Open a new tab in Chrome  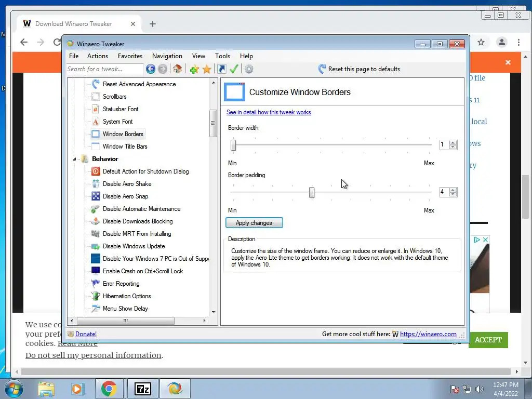click(x=153, y=24)
